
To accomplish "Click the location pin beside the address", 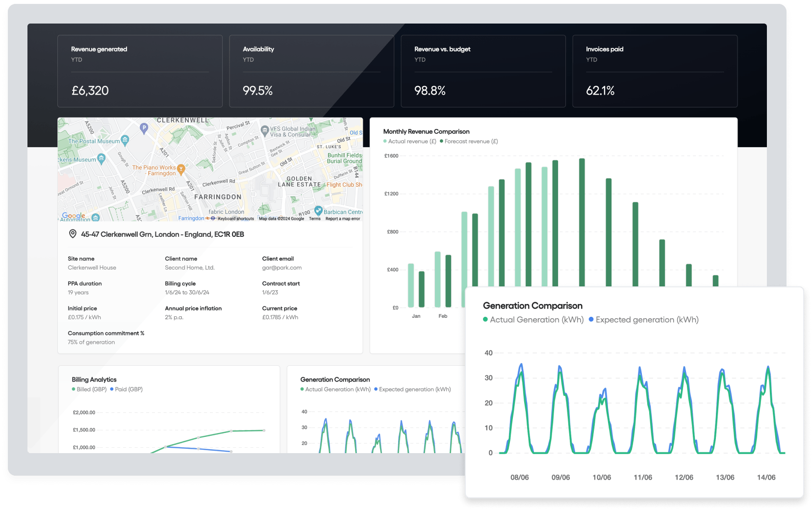I will pyautogui.click(x=73, y=234).
